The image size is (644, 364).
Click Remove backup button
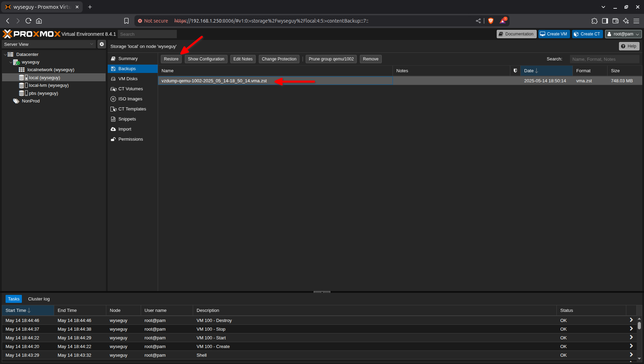click(371, 59)
